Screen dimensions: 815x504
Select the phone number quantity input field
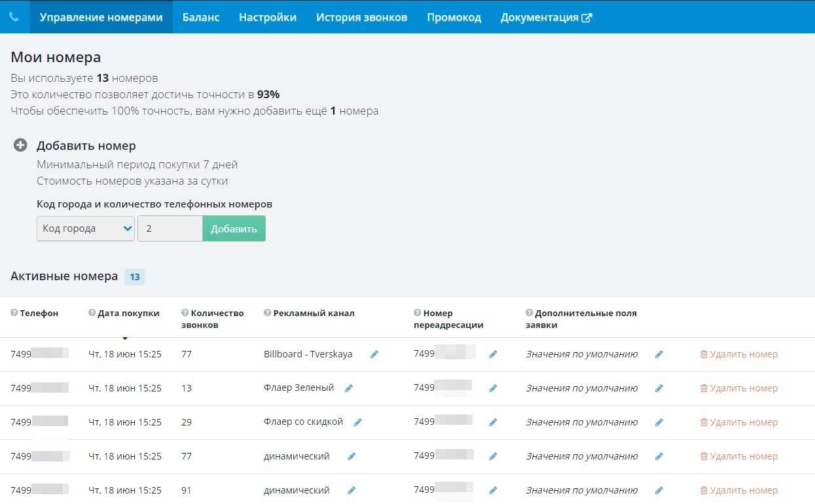point(170,228)
